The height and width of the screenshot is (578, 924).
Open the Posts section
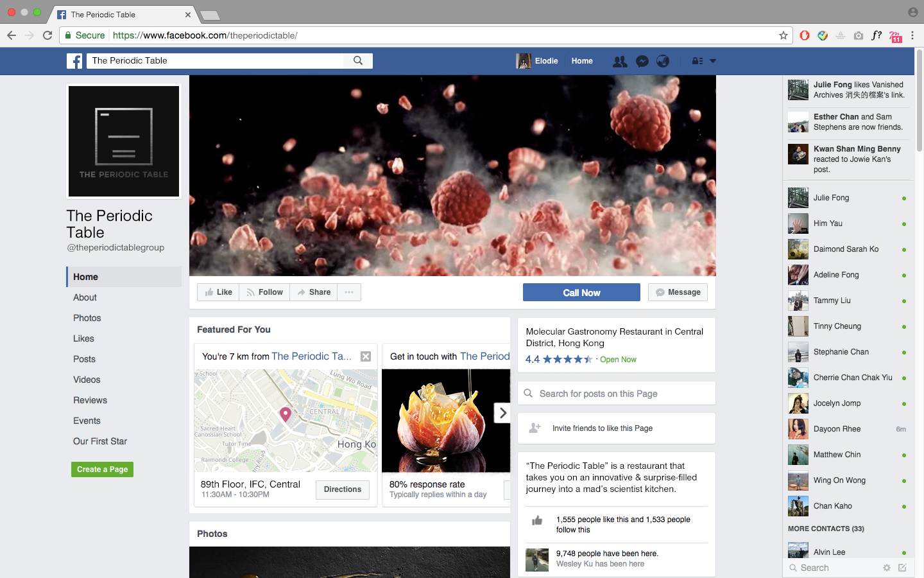click(x=84, y=359)
